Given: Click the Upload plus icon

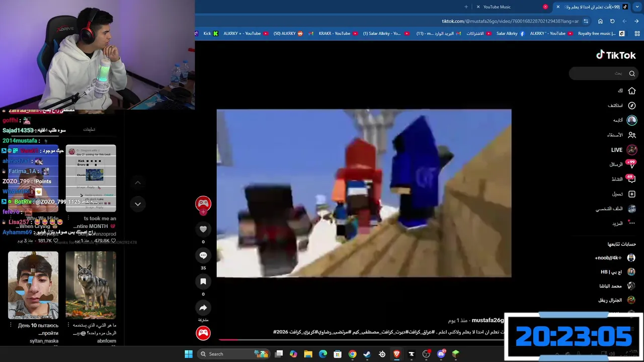Looking at the screenshot, I should pos(632,194).
